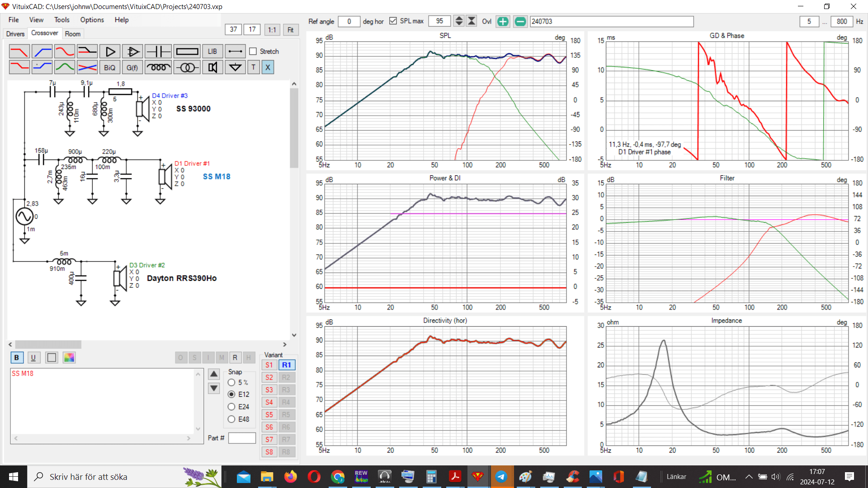Click the Fit schematic button
868x488 pixels.
290,30
